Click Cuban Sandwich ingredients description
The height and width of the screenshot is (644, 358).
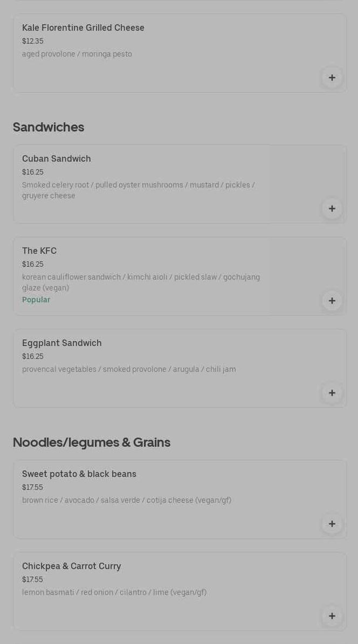139,190
